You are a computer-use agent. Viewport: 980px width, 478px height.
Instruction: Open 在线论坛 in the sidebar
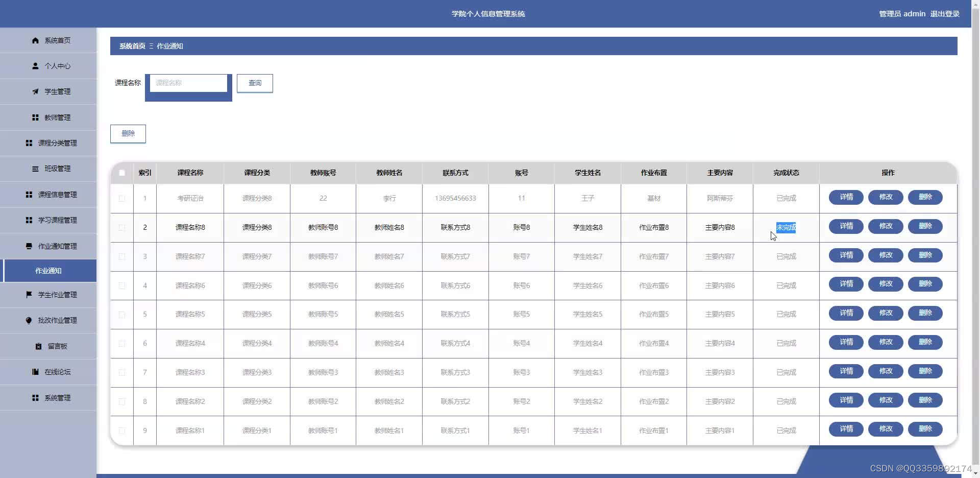48,372
